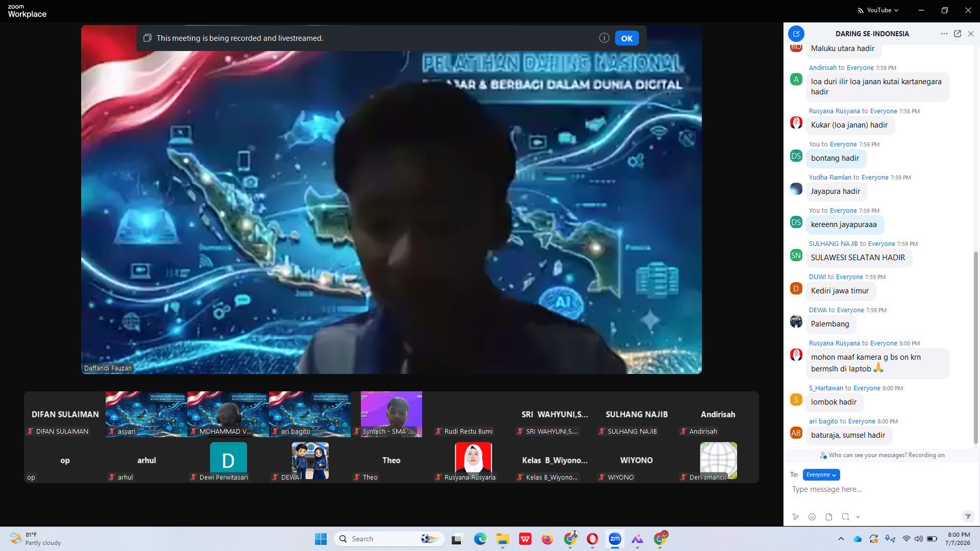Select Rusyana Rusyana participant tile
Viewport: 980px width, 551px height.
pyautogui.click(x=473, y=461)
